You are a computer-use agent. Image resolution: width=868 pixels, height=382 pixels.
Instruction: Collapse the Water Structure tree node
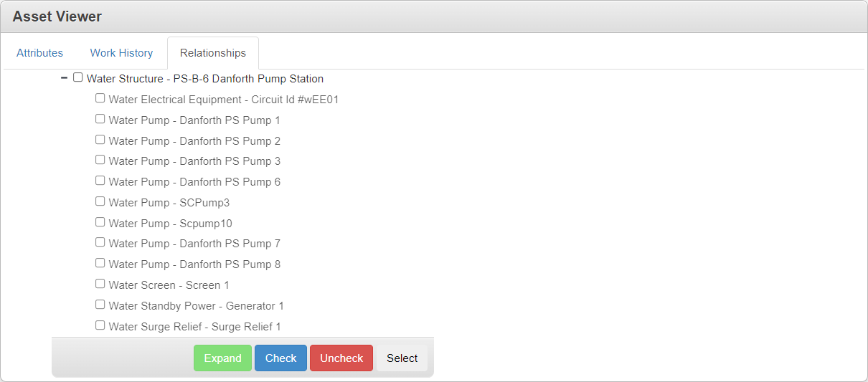64,77
